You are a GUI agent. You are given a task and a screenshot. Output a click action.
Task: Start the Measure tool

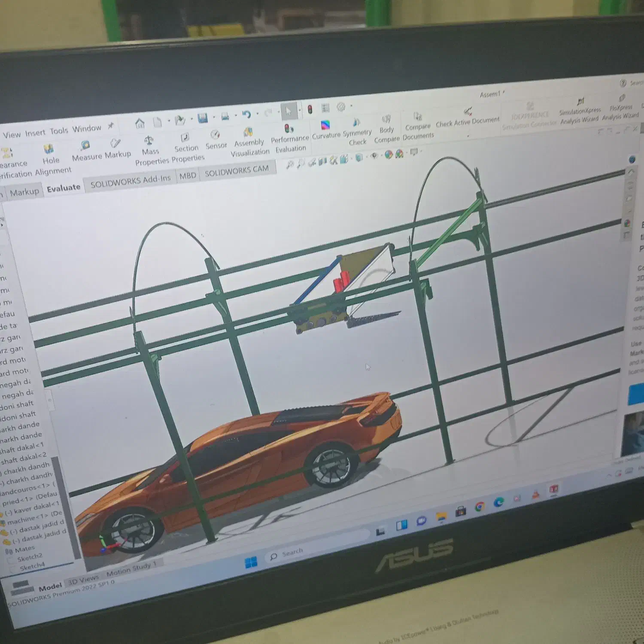pyautogui.click(x=87, y=151)
